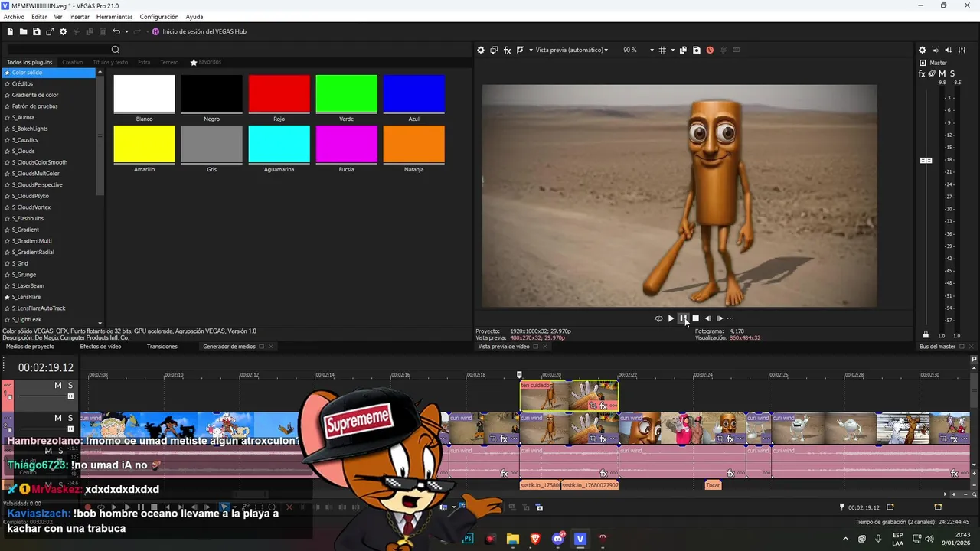Copy preview snapshot to clipboard
The image size is (980, 551).
(684, 50)
